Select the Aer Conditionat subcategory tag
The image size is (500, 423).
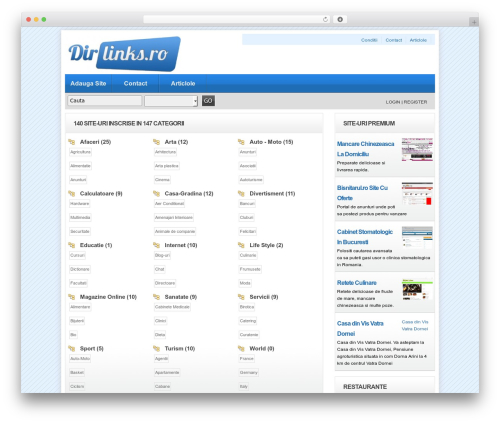pos(169,204)
